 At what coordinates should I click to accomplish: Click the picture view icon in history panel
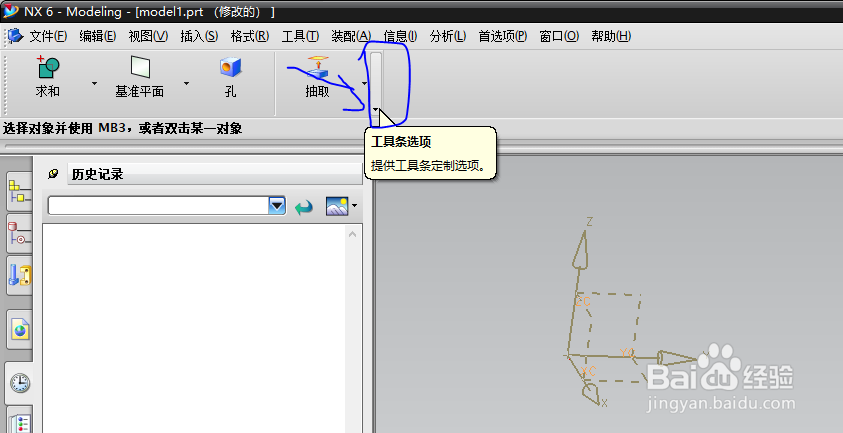337,206
